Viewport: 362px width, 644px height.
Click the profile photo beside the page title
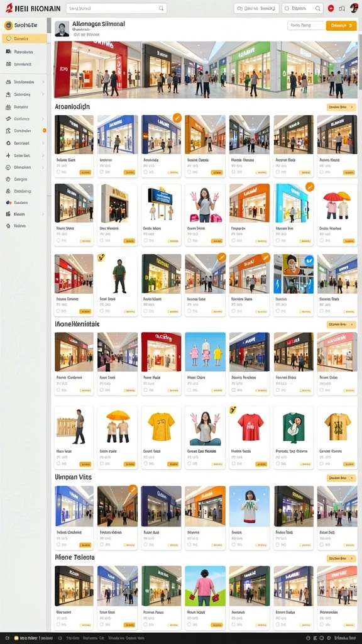pyautogui.click(x=62, y=29)
